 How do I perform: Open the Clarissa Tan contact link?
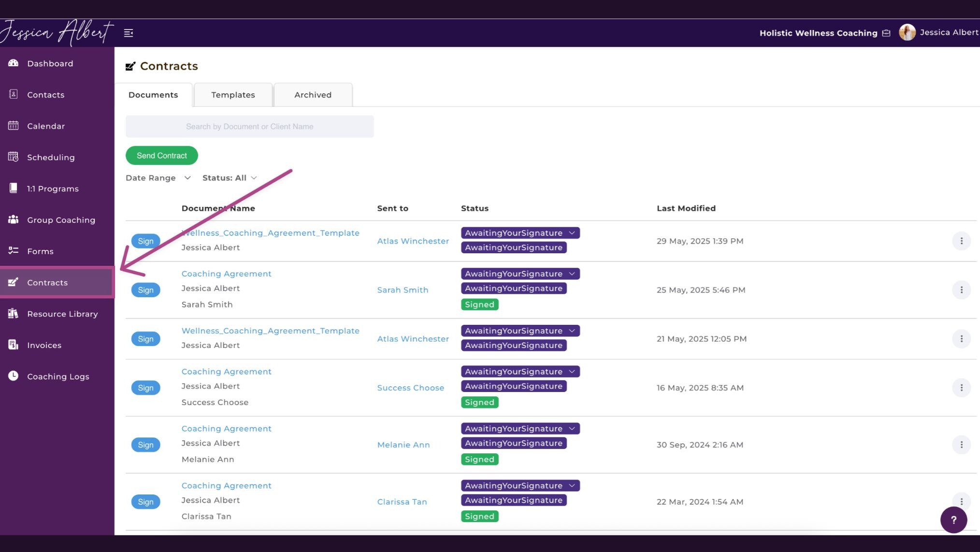[x=402, y=502]
